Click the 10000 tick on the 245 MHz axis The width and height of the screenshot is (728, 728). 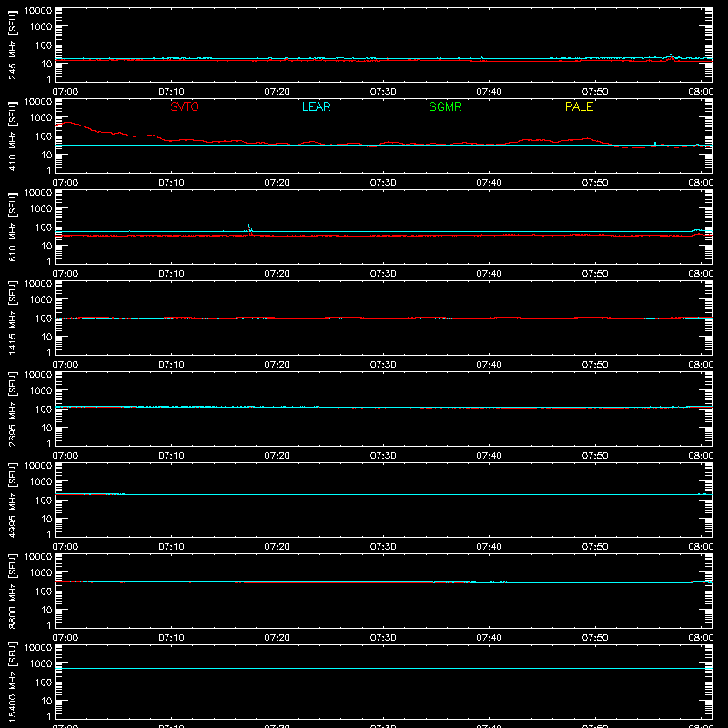[x=38, y=11]
